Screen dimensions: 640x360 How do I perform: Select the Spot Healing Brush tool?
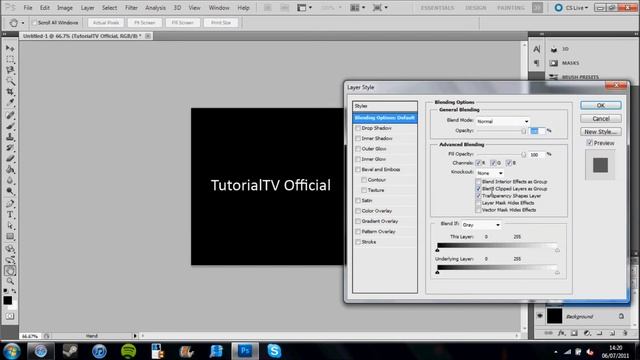point(10,116)
